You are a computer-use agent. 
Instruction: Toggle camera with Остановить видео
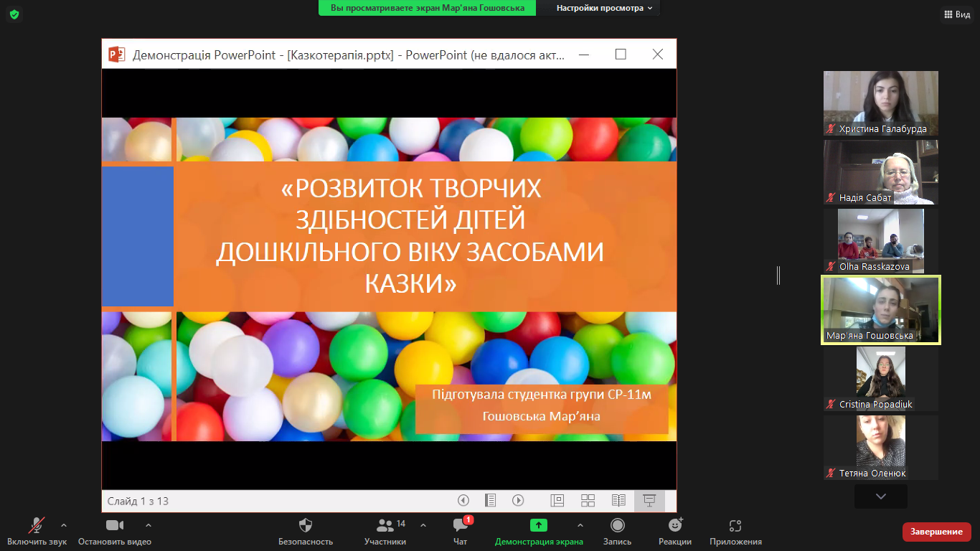(115, 526)
